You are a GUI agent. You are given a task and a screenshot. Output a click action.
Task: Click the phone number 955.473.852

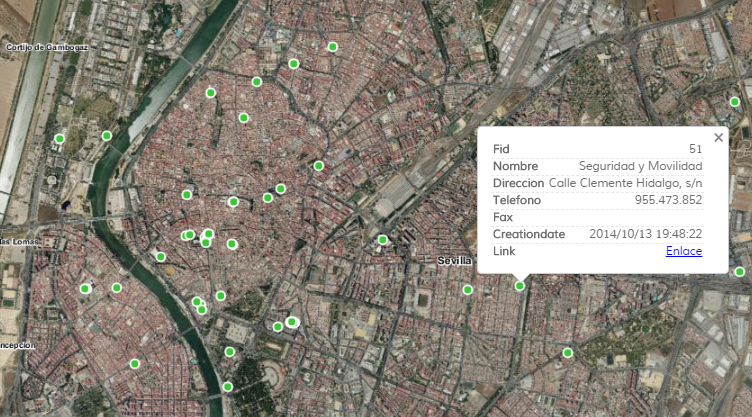point(668,200)
